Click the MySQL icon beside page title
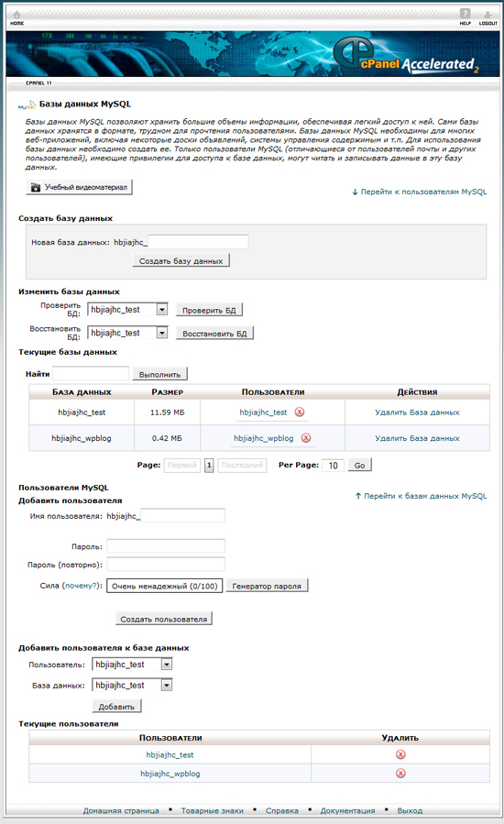 [27, 104]
